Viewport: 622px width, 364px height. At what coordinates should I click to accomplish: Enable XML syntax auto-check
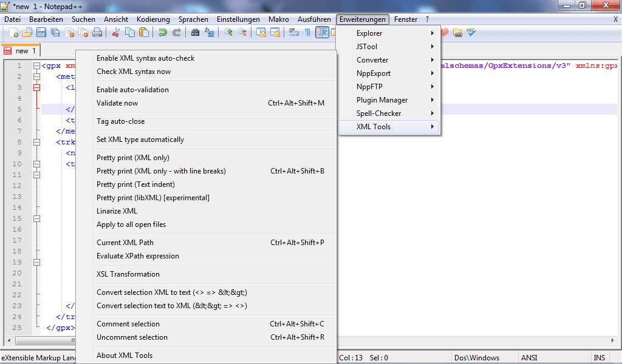pos(146,58)
